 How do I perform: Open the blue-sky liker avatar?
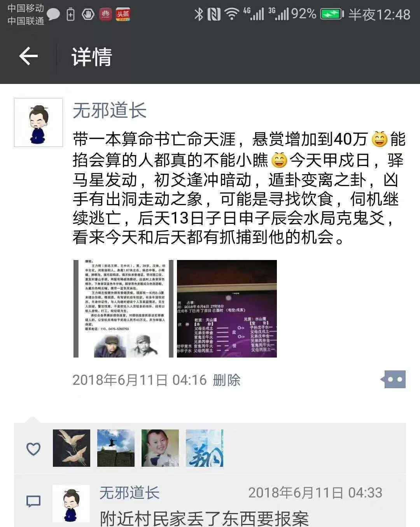(116, 448)
